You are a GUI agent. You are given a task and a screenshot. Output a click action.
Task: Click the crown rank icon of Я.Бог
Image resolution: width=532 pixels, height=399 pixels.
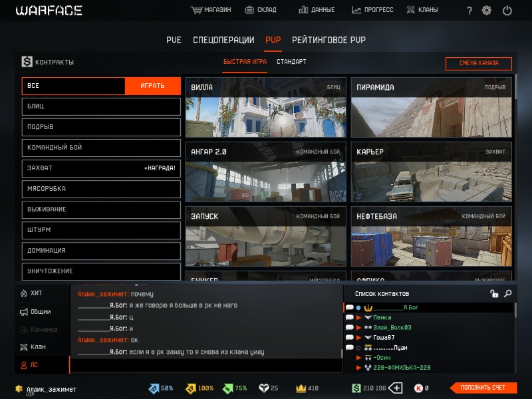click(x=368, y=308)
